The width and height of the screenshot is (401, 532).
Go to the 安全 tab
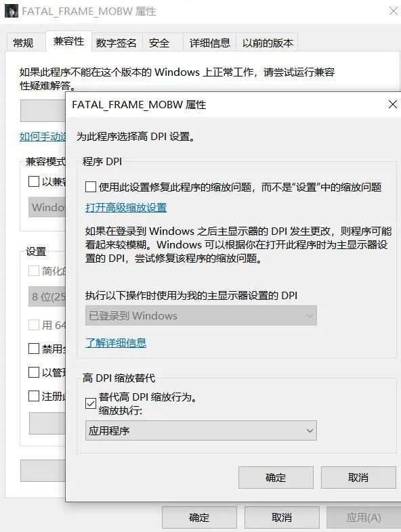point(159,43)
